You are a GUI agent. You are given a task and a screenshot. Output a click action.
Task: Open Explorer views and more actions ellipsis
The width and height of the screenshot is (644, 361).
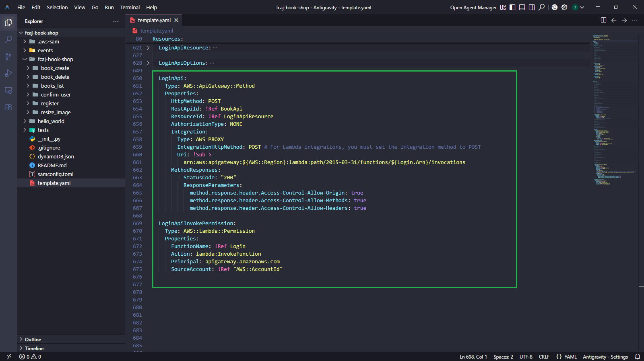[x=116, y=21]
